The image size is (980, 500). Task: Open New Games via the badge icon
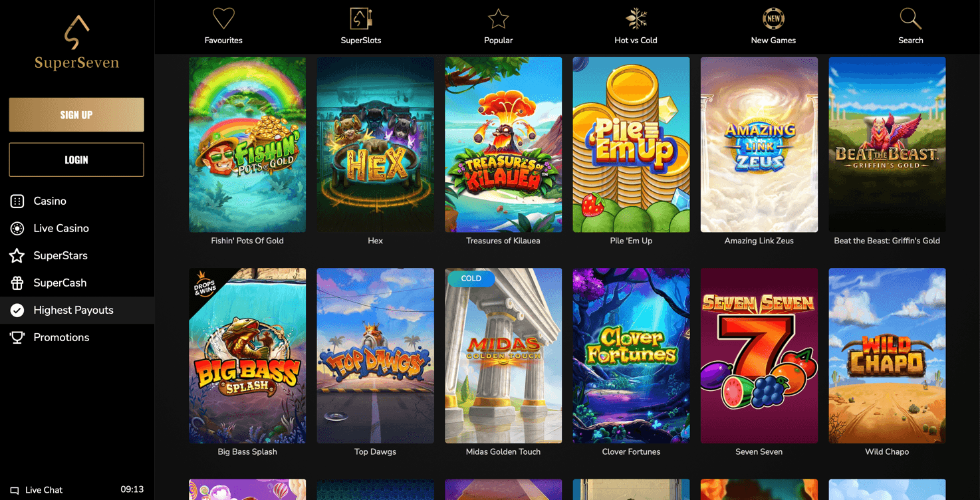click(773, 19)
